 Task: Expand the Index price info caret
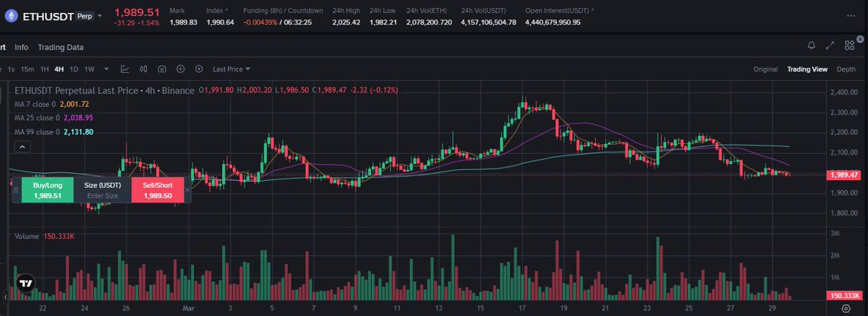[227, 10]
